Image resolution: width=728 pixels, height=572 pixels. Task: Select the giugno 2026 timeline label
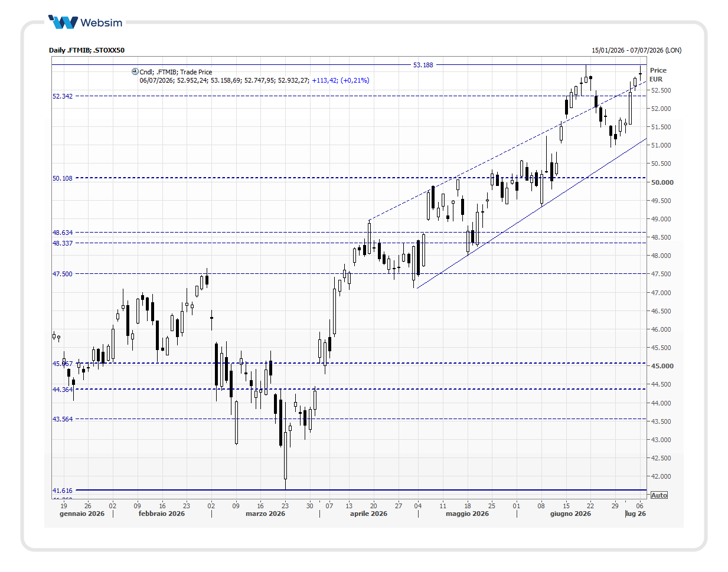coord(570,514)
